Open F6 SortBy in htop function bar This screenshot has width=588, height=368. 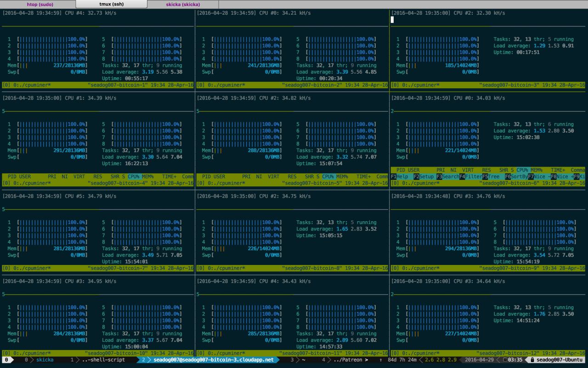pyautogui.click(x=516, y=177)
